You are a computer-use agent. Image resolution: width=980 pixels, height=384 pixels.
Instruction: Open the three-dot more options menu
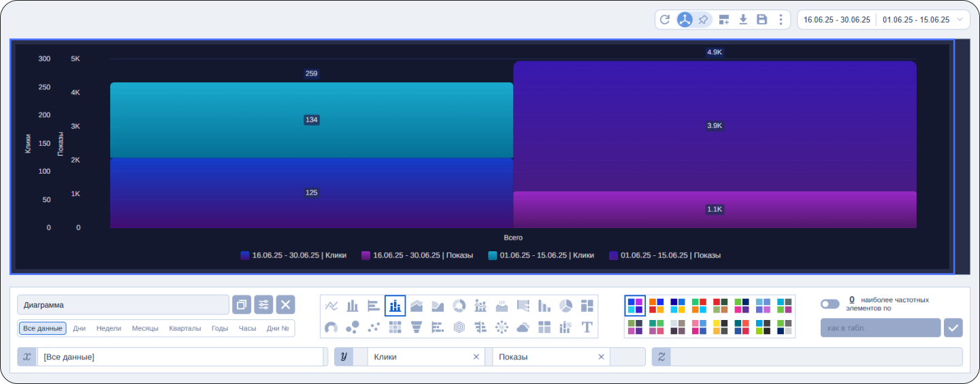click(781, 20)
